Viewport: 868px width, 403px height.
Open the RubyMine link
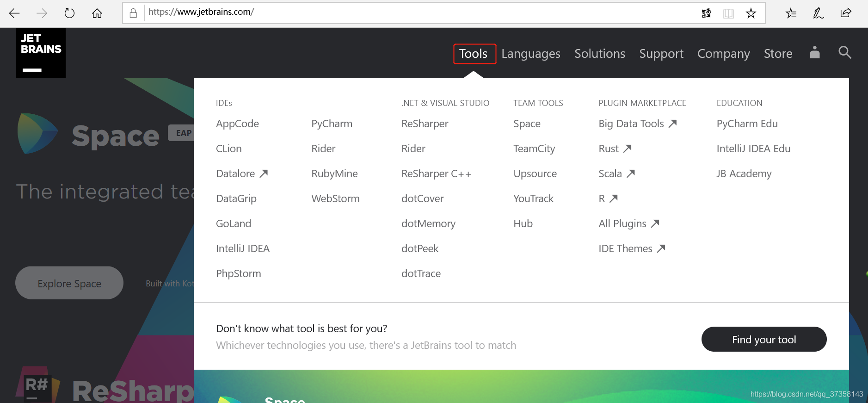tap(335, 174)
